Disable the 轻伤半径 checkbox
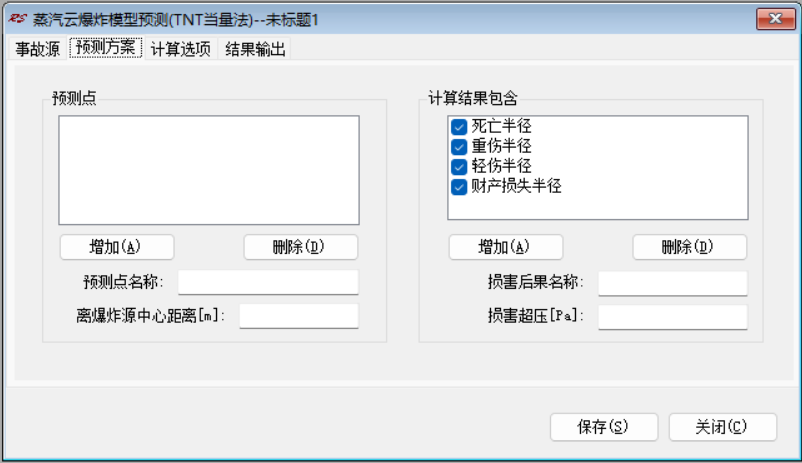Image resolution: width=802 pixels, height=463 pixels. pos(460,166)
